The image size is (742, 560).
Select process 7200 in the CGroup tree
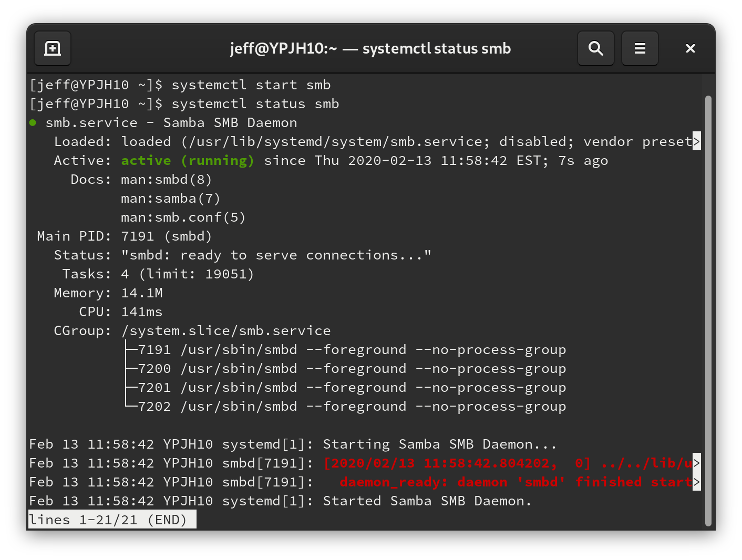point(154,369)
